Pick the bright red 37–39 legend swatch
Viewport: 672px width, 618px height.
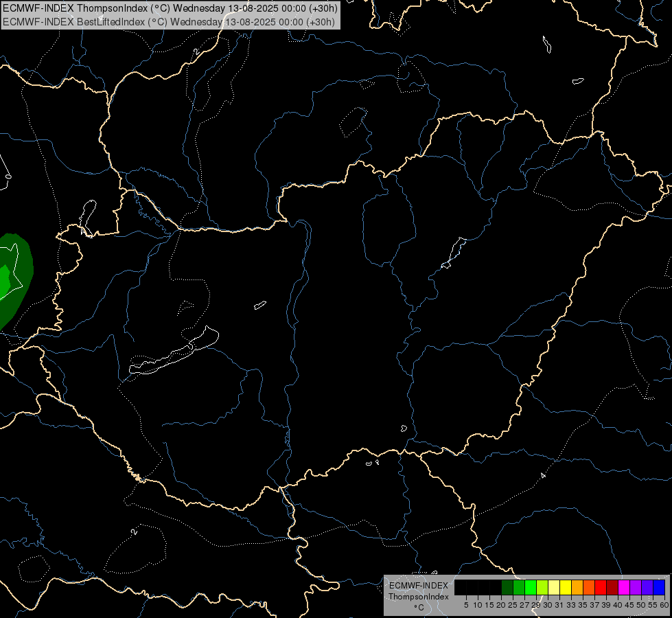pyautogui.click(x=601, y=587)
